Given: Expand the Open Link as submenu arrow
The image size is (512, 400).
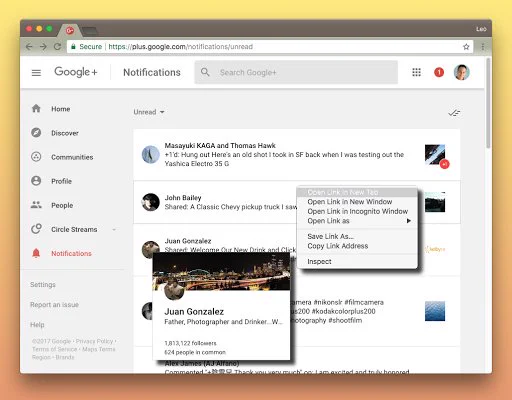Looking at the screenshot, I should click(x=409, y=221).
